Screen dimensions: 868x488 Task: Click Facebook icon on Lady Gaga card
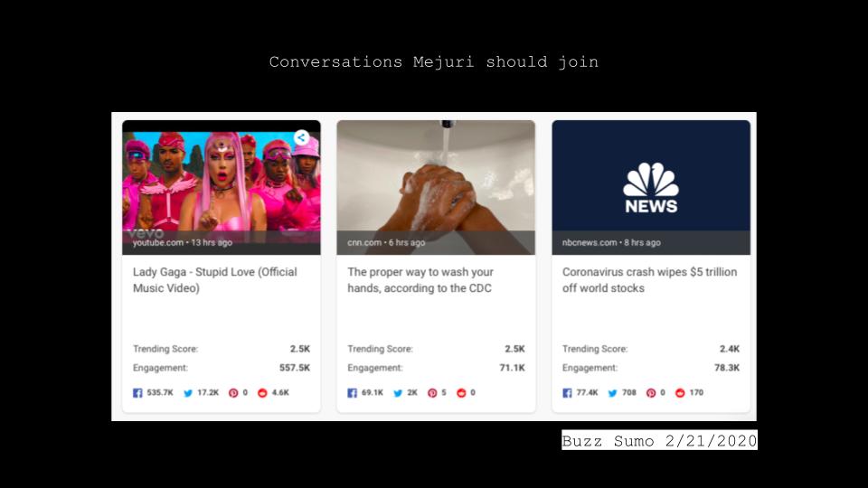coord(137,393)
